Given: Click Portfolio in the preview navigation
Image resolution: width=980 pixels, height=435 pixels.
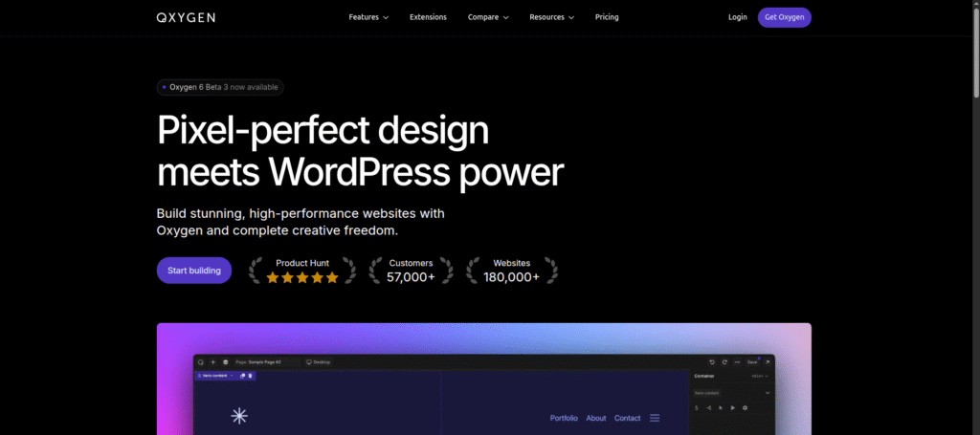Looking at the screenshot, I should [564, 418].
